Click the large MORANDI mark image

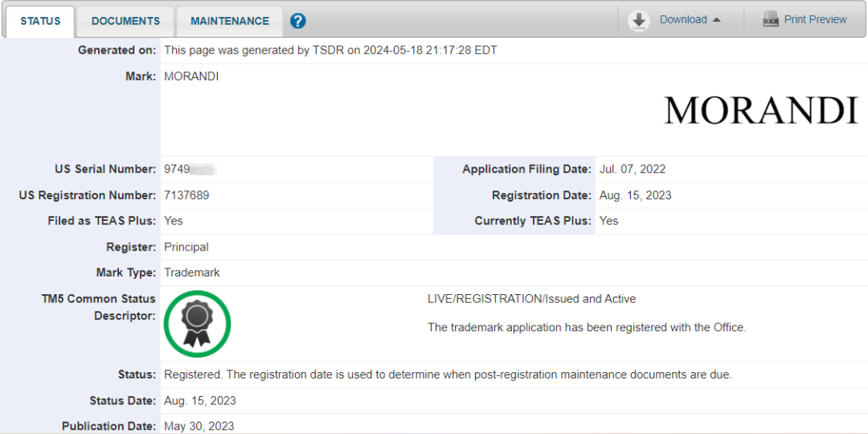pos(760,109)
